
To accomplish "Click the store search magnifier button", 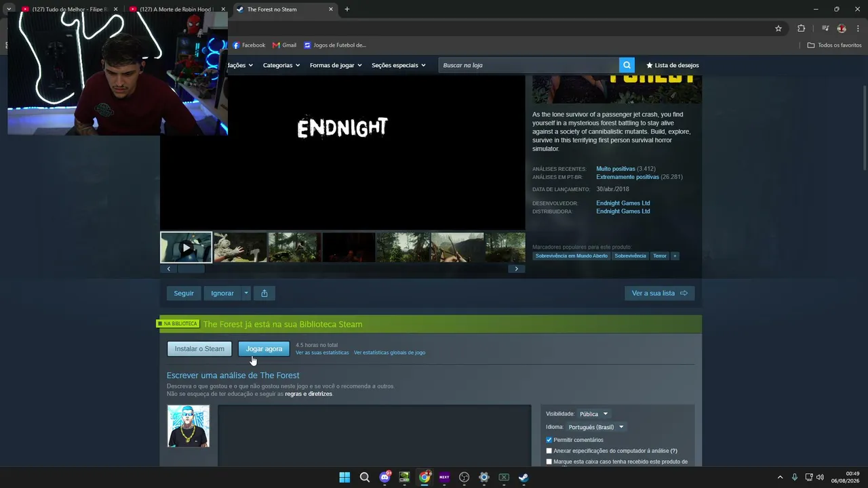I will (627, 65).
